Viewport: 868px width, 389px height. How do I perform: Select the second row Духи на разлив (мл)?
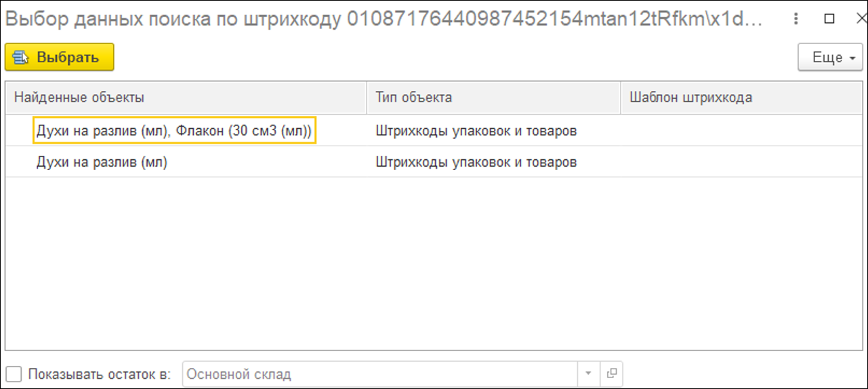click(x=102, y=163)
